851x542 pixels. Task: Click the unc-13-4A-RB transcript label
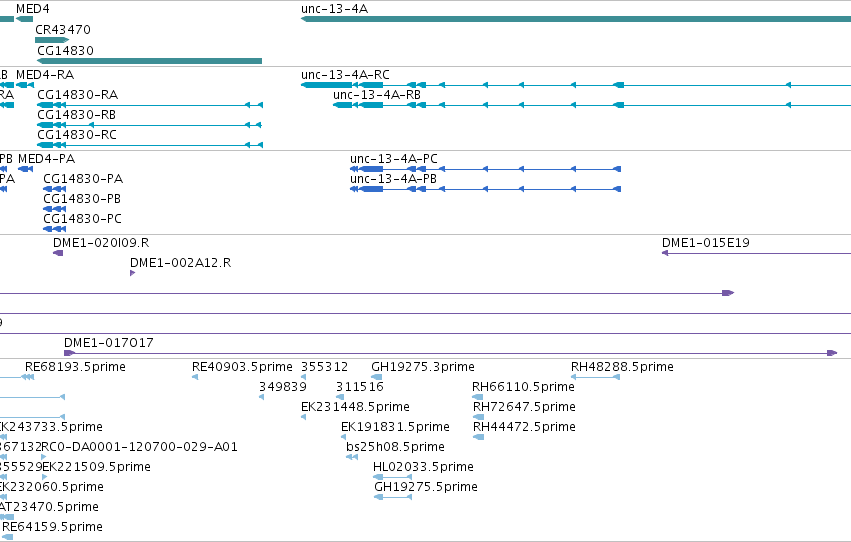(377, 95)
